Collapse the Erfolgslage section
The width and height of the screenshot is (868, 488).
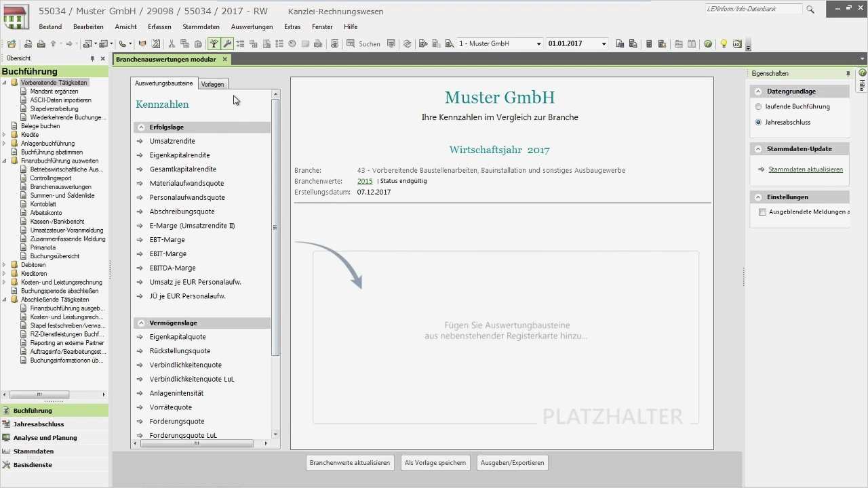(141, 127)
